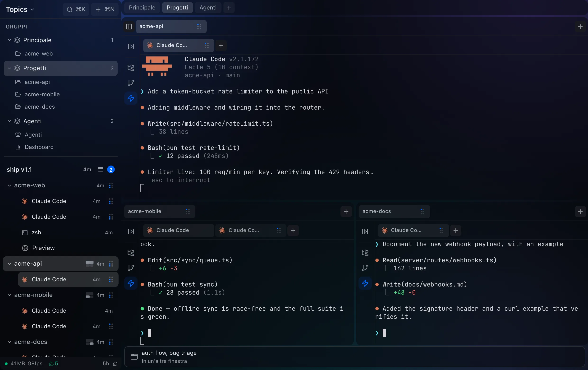Click the window icon next to ship v1.1
The width and height of the screenshot is (588, 370).
pos(100,170)
